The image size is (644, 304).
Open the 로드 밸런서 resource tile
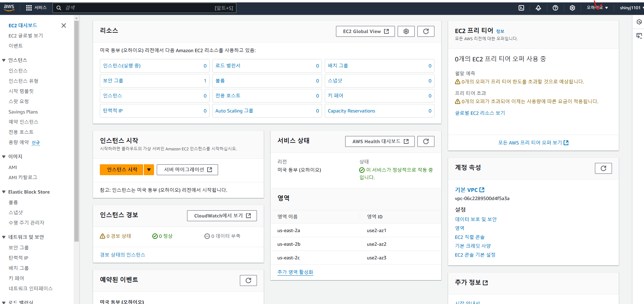point(267,66)
